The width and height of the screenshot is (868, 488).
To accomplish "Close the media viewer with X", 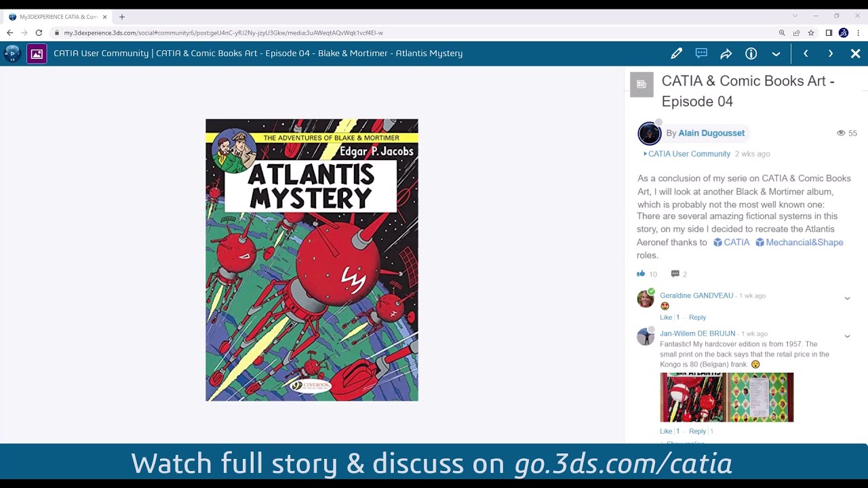I will 855,54.
